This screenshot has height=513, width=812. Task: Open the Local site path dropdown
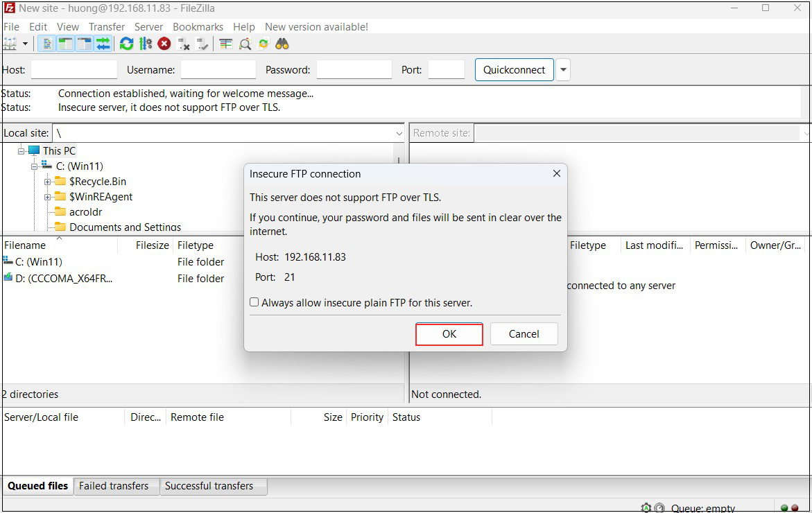pos(399,134)
